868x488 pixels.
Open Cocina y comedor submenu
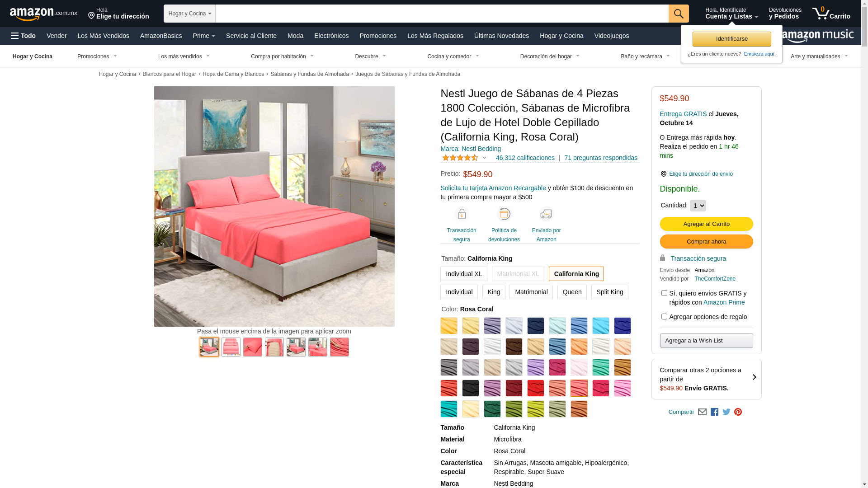pos(453,56)
